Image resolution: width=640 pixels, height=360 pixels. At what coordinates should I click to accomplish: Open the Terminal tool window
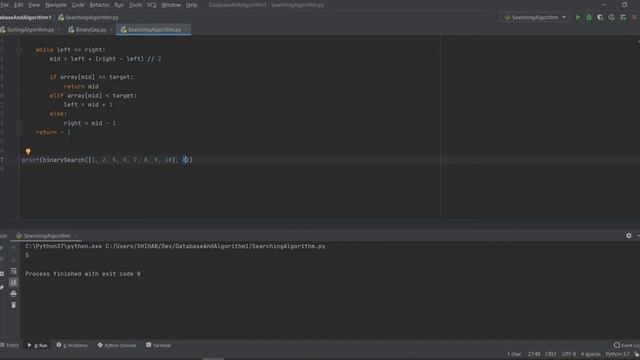tap(158, 345)
